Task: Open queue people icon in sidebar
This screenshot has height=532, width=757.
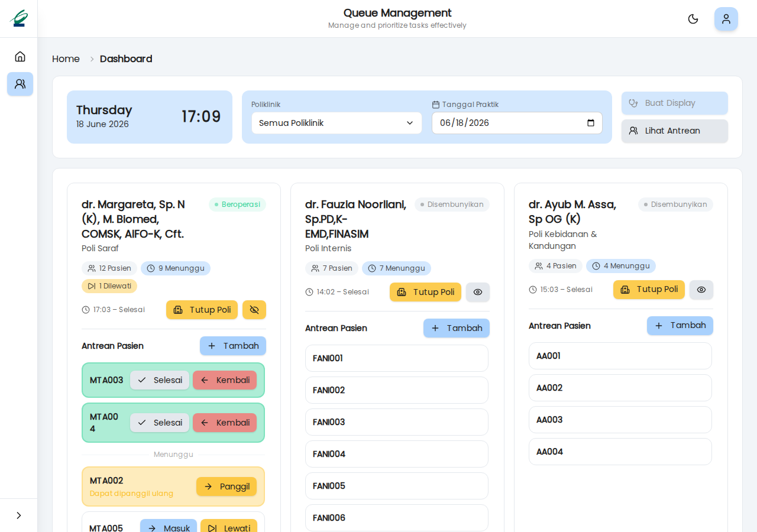Action: 20,84
